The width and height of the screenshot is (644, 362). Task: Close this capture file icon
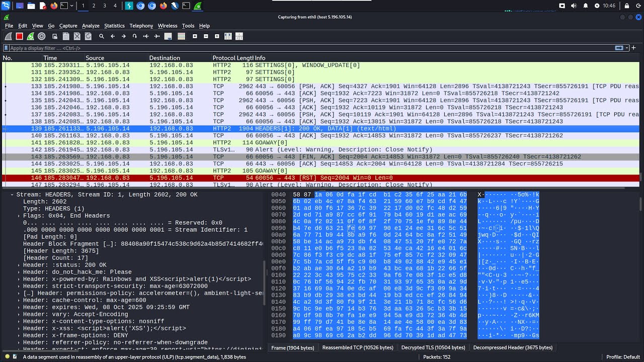(77, 36)
